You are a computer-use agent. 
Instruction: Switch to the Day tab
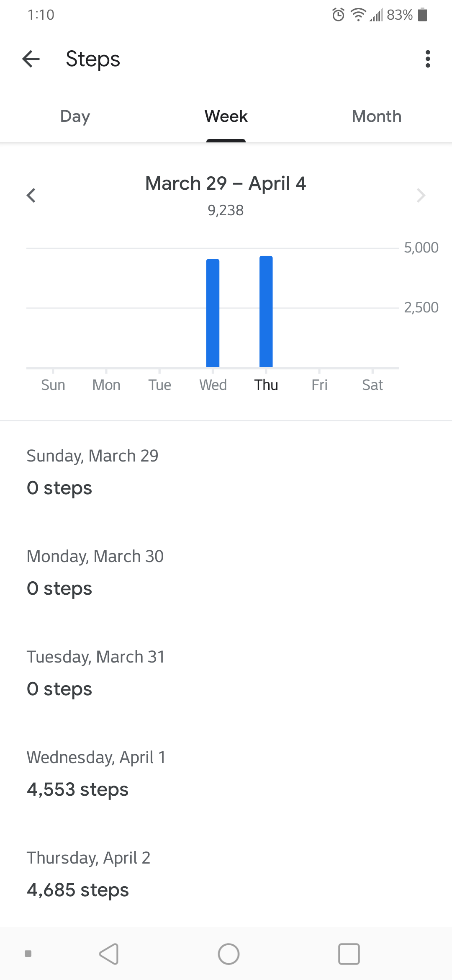coord(75,116)
